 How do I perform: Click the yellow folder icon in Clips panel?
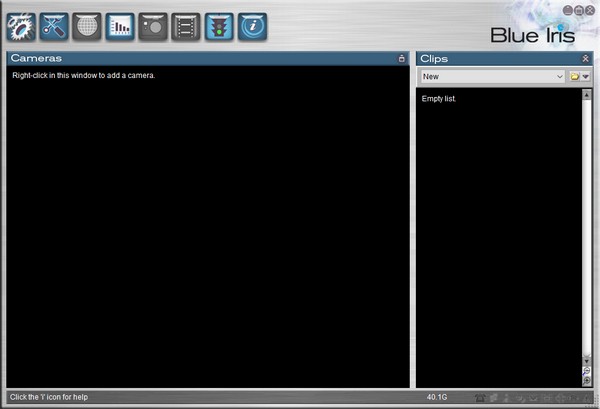point(574,77)
